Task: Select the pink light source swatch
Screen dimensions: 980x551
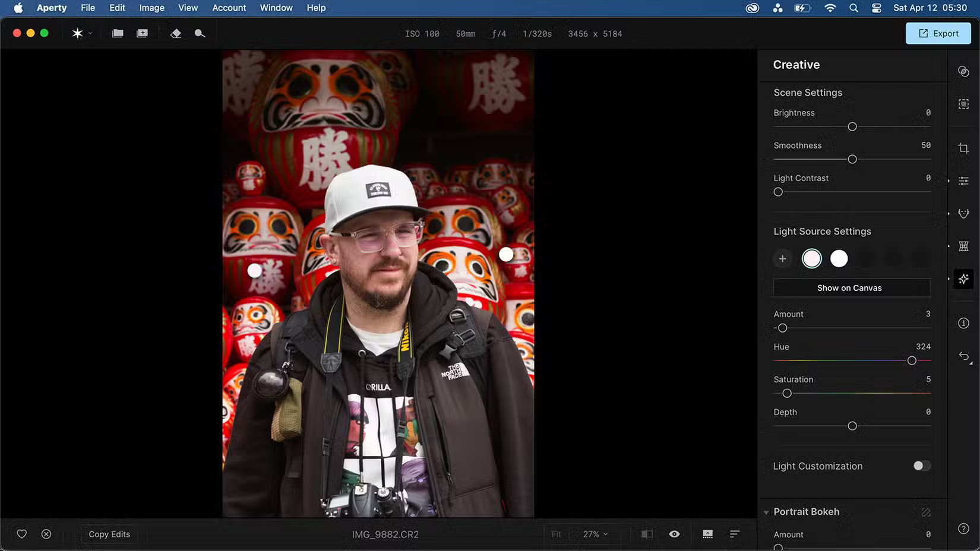Action: coord(811,258)
